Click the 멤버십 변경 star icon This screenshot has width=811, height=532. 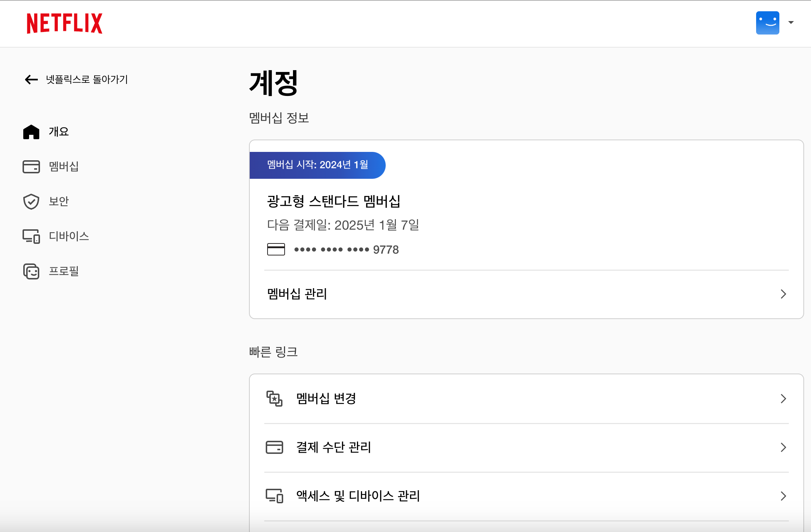coord(274,399)
